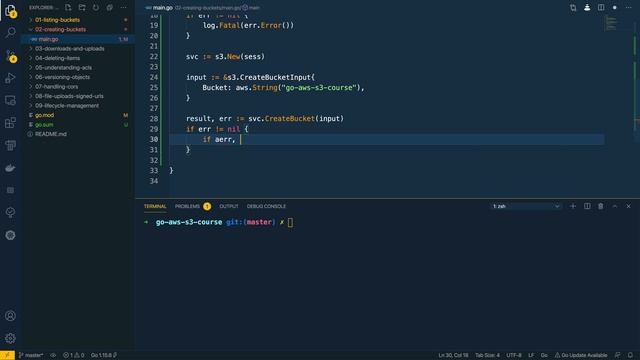Viewport: 640px width, 360px height.
Task: Click the "go-aws-s3-course" string in line 25
Action: [x=319, y=87]
